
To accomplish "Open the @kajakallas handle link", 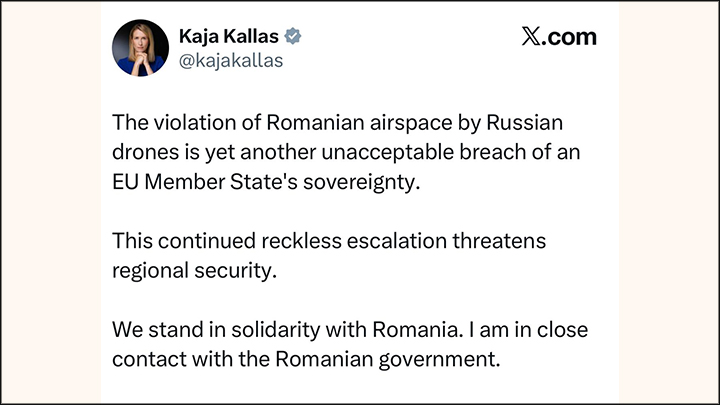I will [x=231, y=61].
